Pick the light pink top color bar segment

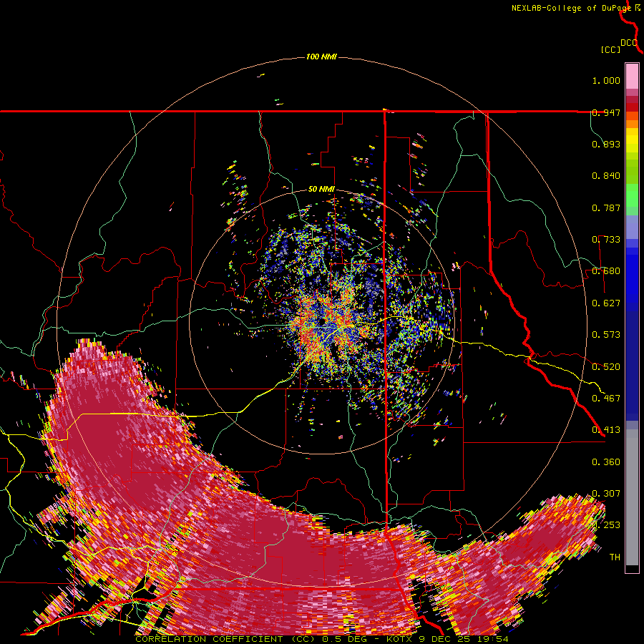(x=632, y=76)
